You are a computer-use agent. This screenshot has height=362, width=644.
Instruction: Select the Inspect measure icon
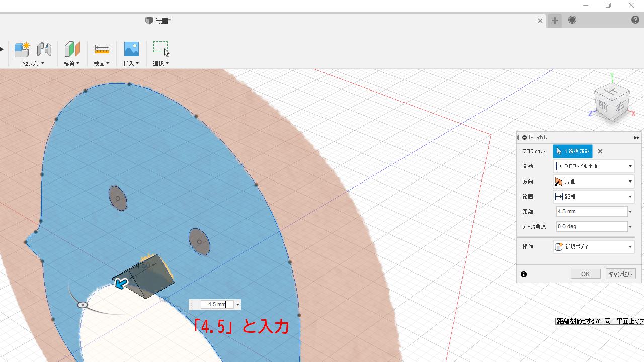point(102,49)
